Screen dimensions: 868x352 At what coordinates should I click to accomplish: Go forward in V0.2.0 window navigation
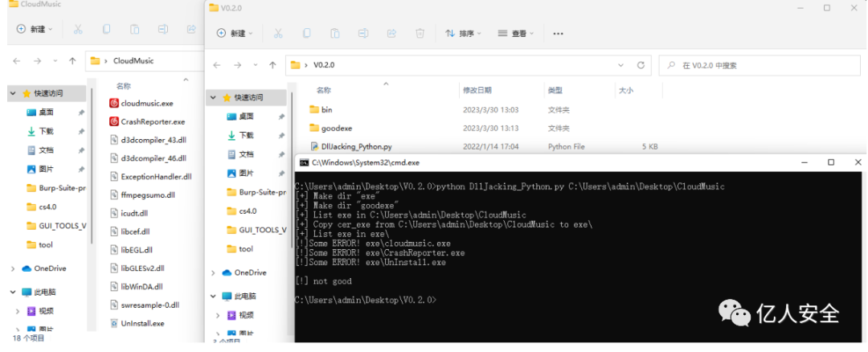tap(237, 65)
